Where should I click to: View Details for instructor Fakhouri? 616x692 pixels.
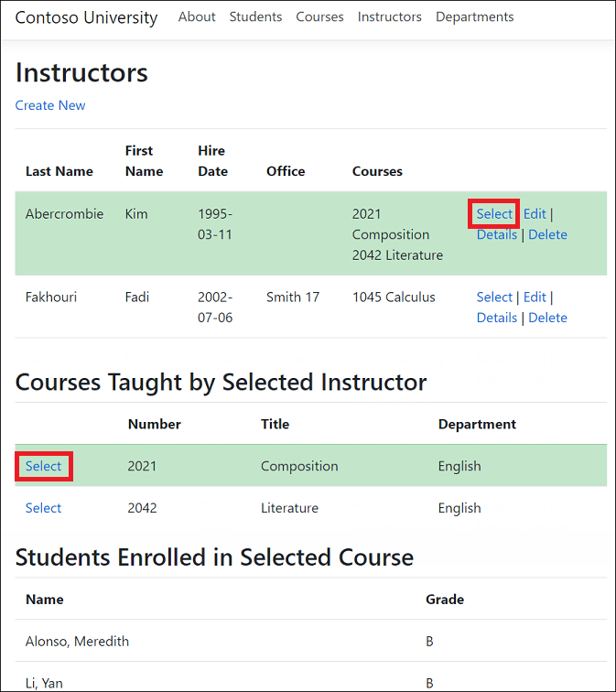497,318
